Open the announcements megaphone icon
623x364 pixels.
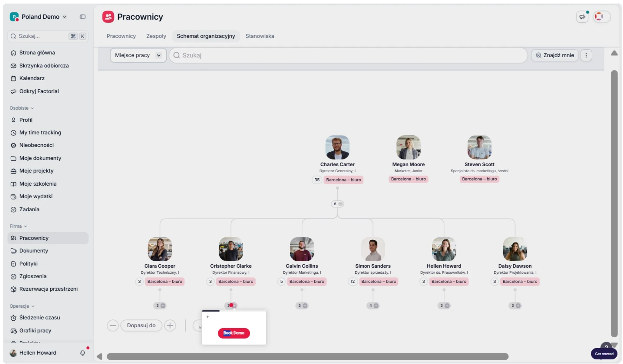(x=582, y=17)
